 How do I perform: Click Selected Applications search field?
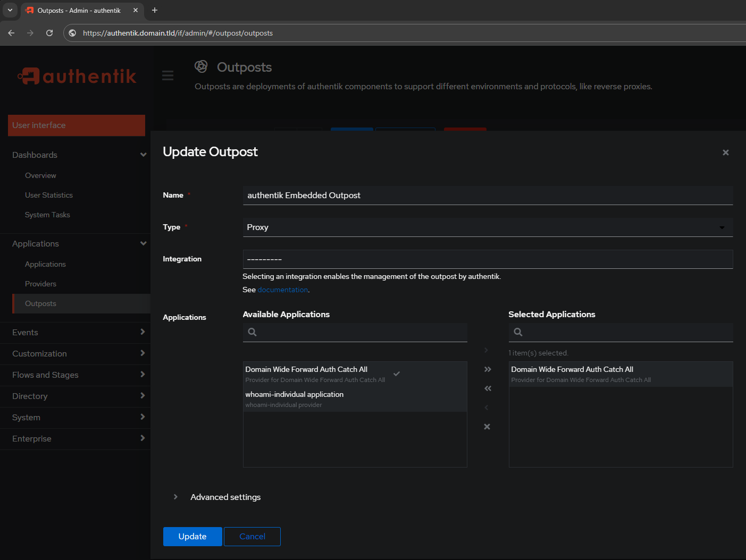click(621, 332)
